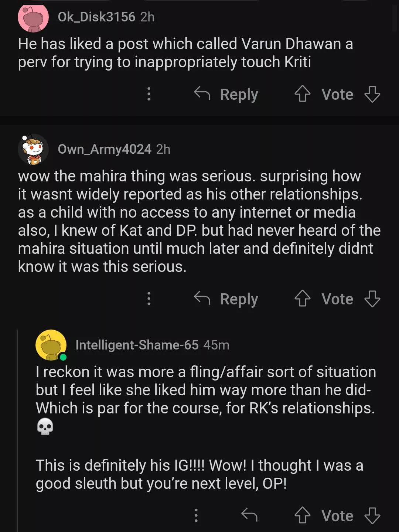This screenshot has width=399, height=532.
Task: Open overflow menu on Intelligent-Shame-65's reply
Action: pos(196,516)
